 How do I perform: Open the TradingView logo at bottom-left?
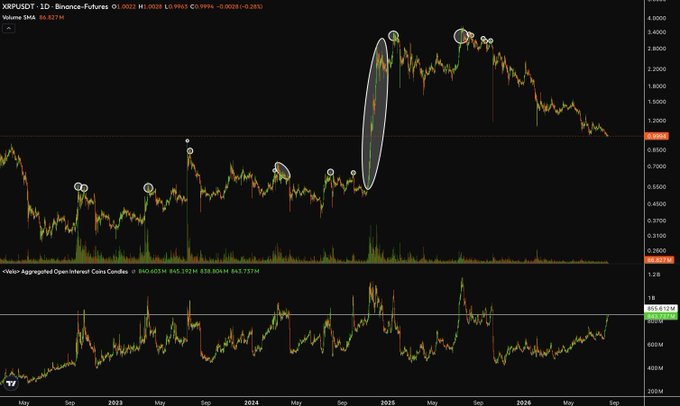click(12, 383)
